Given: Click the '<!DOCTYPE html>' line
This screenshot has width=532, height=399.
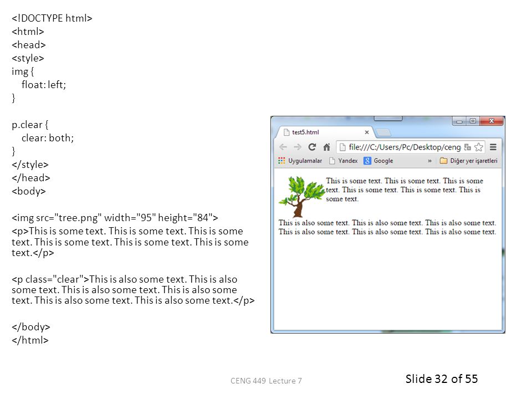Looking at the screenshot, I should [52, 18].
